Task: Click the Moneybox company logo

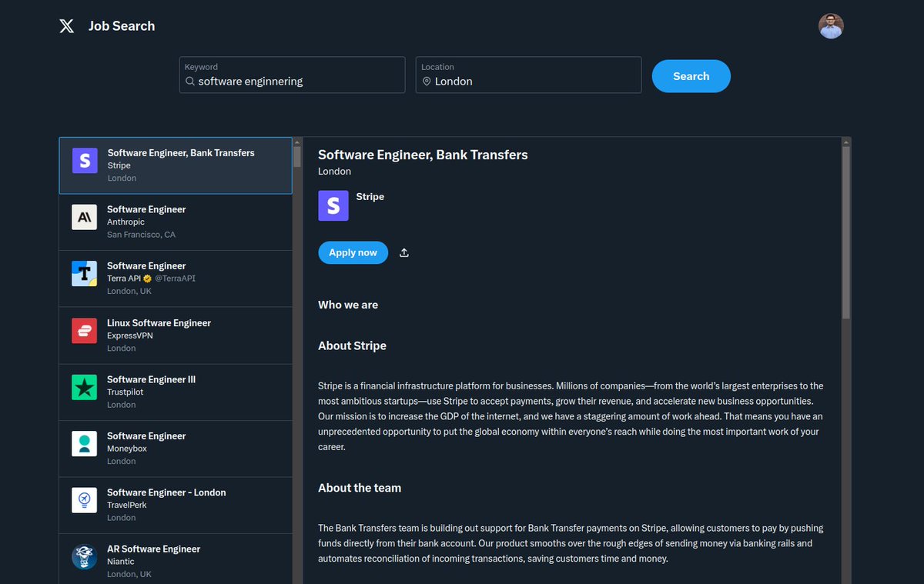Action: (85, 443)
